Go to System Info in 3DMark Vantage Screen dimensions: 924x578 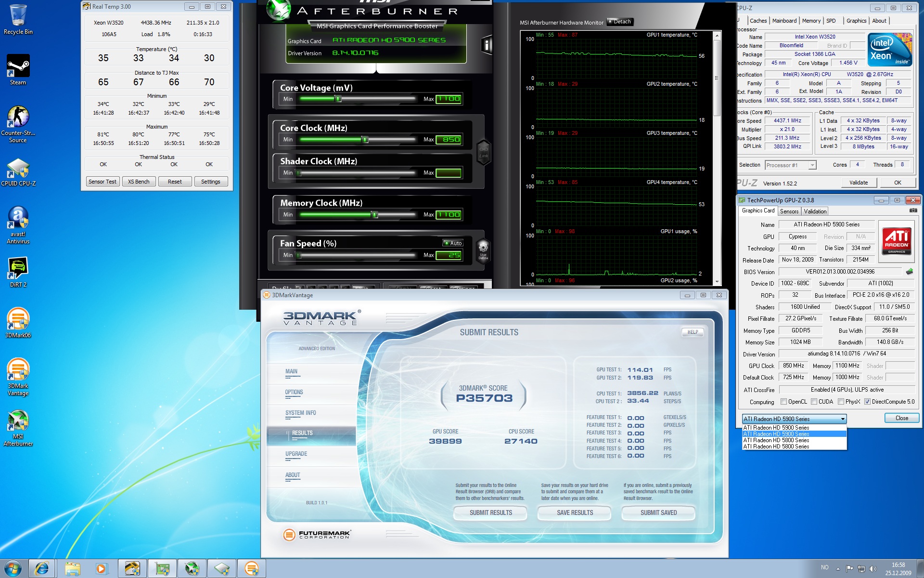(300, 413)
